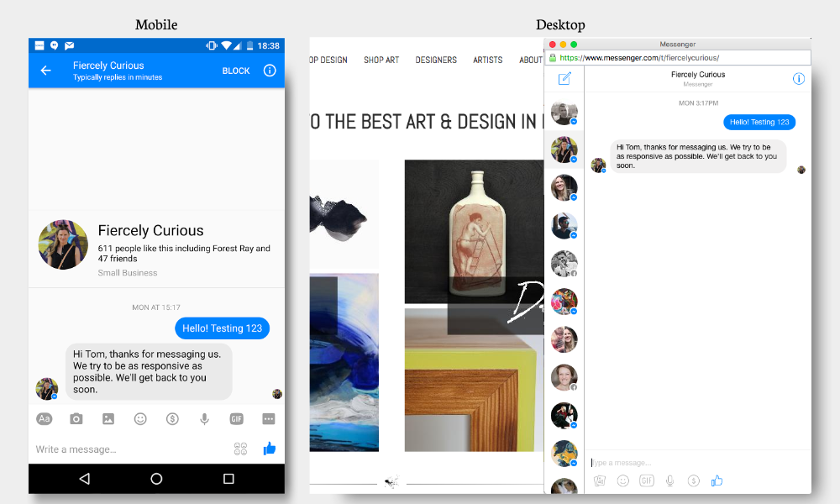Image resolution: width=840 pixels, height=504 pixels.
Task: Open the ceramic bottle artwork image on the website
Action: (x=474, y=232)
